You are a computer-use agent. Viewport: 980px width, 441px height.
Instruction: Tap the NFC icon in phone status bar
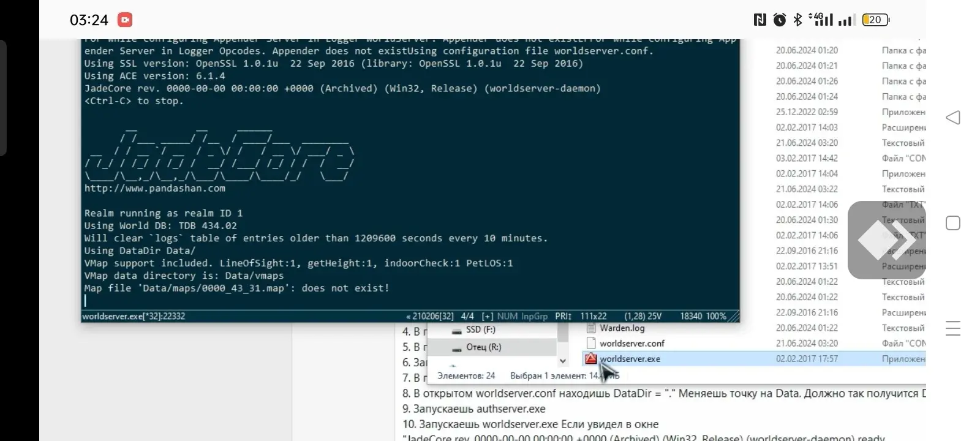point(759,20)
